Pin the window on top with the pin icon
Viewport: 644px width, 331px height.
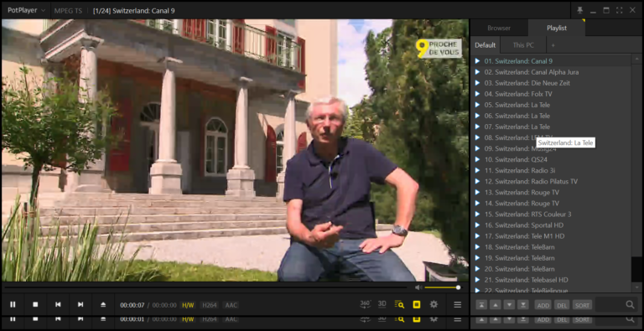(580, 10)
